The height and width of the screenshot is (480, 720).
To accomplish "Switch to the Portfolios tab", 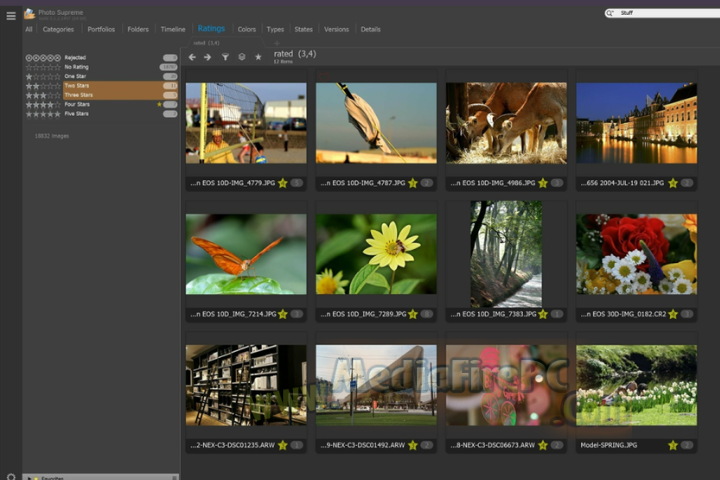I will [x=101, y=29].
